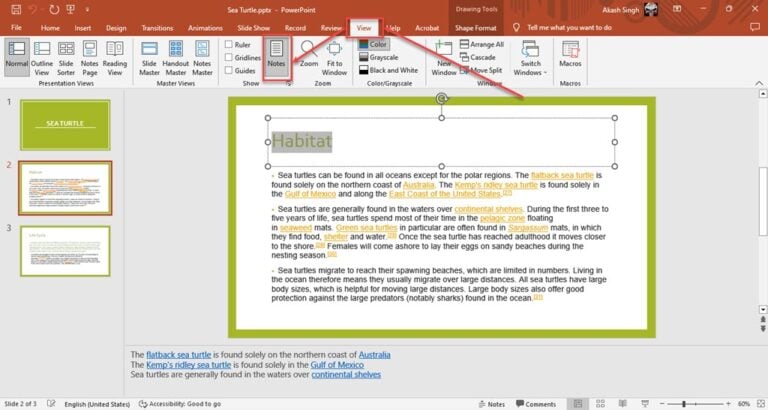768x410 pixels.
Task: Select slide 3 thumbnail
Action: click(65, 251)
